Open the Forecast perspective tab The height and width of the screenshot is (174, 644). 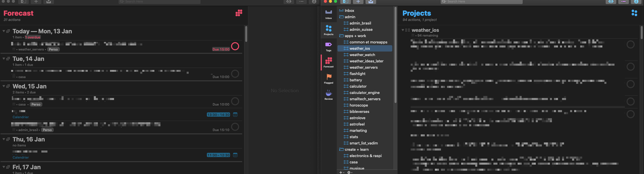click(328, 63)
